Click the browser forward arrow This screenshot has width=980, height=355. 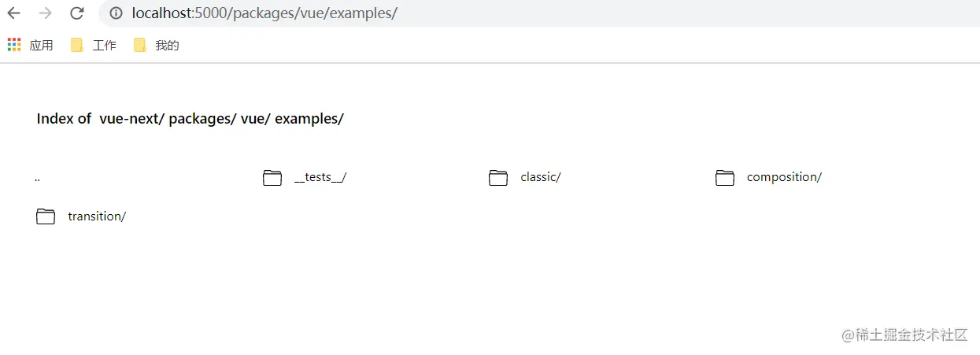(46, 13)
